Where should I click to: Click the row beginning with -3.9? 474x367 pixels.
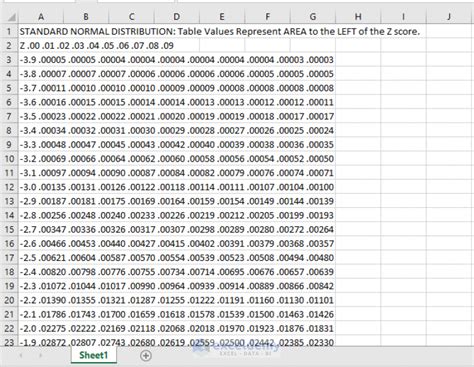(177, 60)
